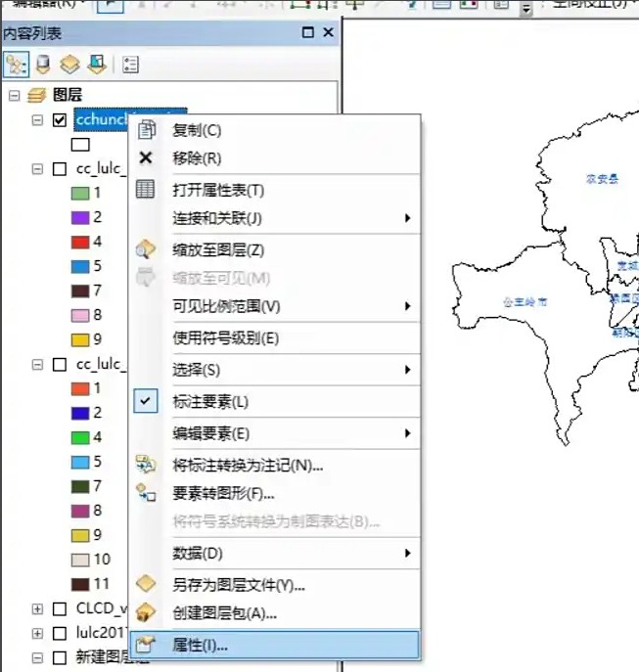Click the 复制(C) copy icon
Screen dimensions: 639x672
click(x=146, y=130)
